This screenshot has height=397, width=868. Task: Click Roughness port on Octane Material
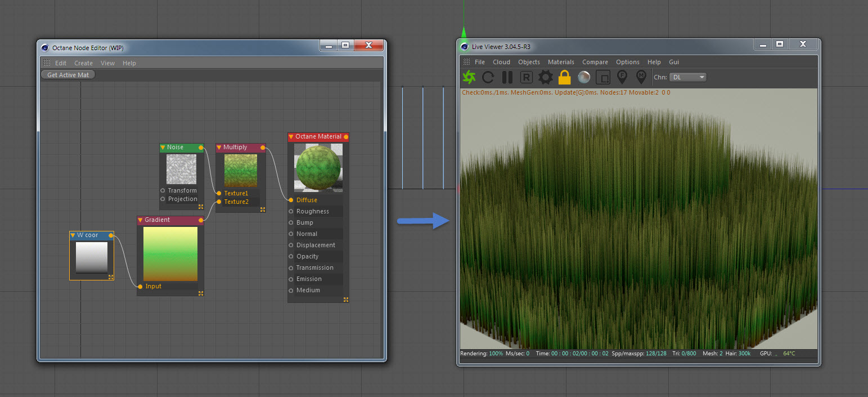291,211
